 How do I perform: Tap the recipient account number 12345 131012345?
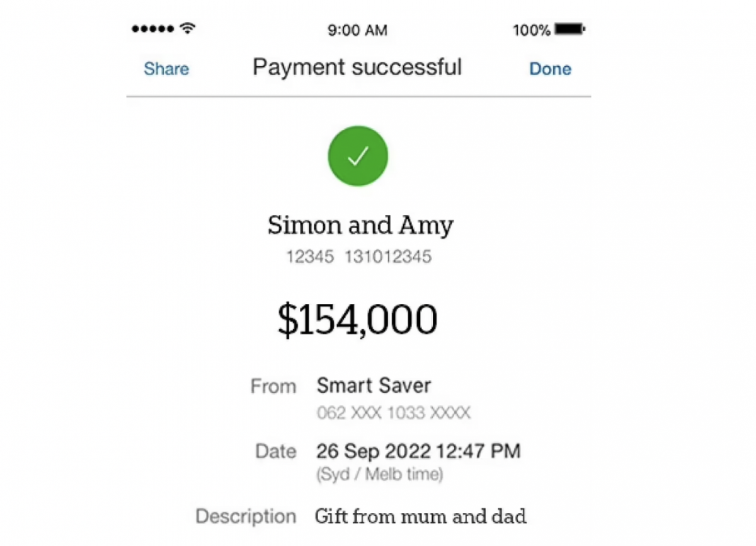pos(359,257)
